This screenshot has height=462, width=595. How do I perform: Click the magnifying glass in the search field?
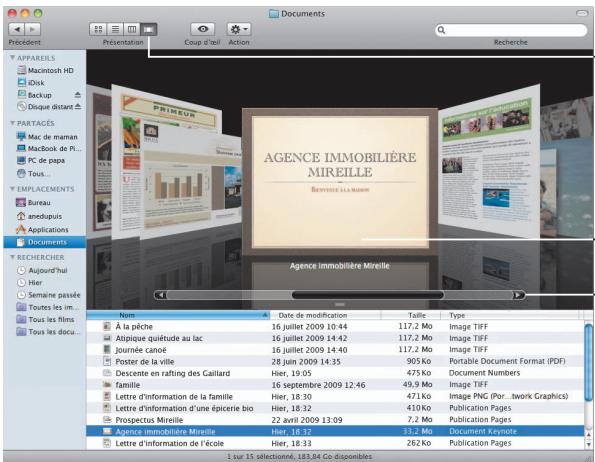click(441, 30)
